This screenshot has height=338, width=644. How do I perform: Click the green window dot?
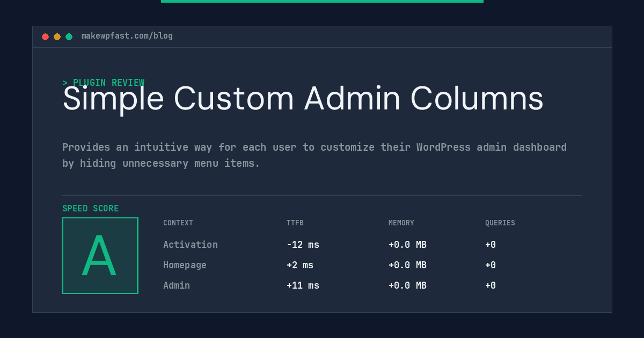point(69,36)
